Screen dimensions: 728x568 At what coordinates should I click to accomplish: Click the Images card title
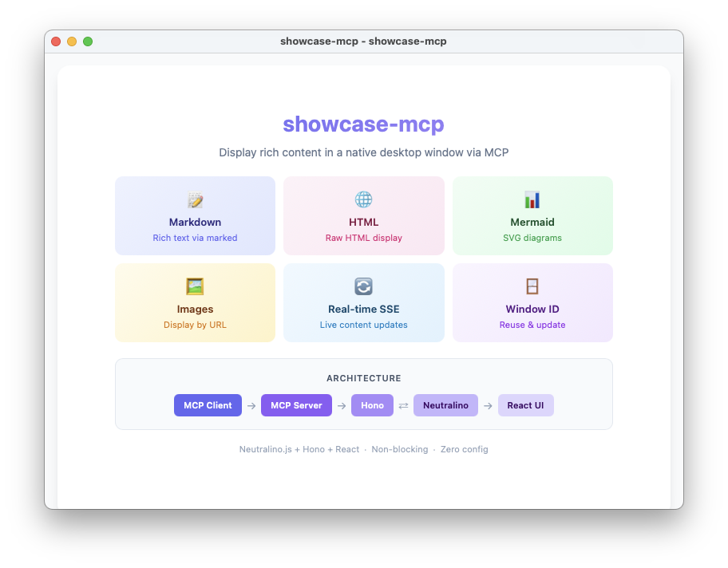tap(195, 309)
